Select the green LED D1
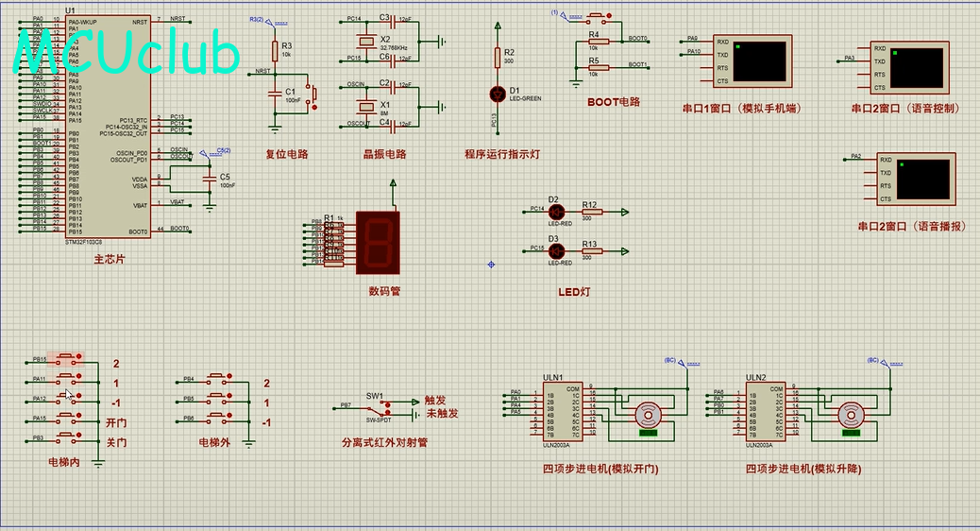Image resolution: width=980 pixels, height=531 pixels. tap(498, 94)
